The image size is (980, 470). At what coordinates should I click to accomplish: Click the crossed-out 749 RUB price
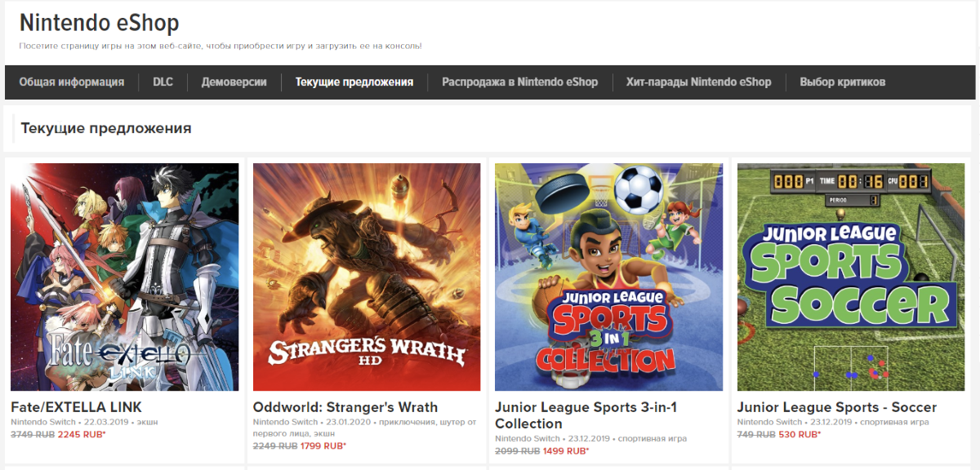coord(757,434)
